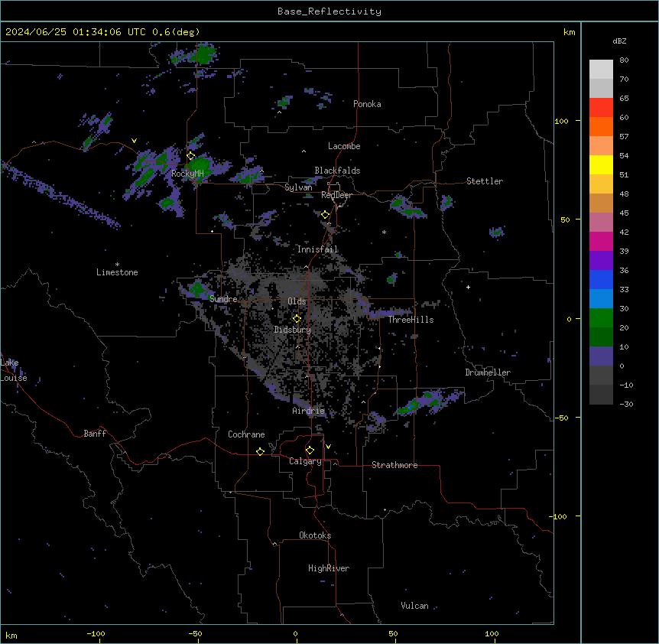Click the yellow marker south of Cochrane
This screenshot has width=659, height=644.
(260, 451)
